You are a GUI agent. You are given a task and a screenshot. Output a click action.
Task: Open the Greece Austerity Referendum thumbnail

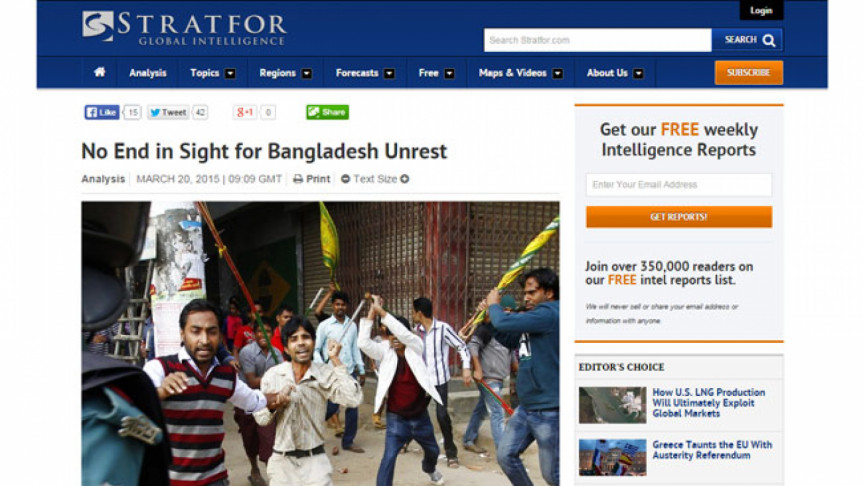point(613,457)
